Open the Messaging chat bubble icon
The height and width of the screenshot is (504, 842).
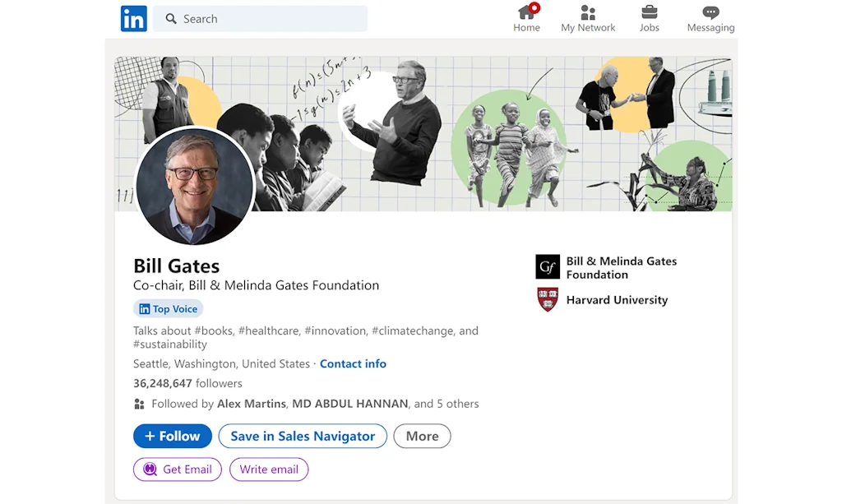[x=710, y=12]
